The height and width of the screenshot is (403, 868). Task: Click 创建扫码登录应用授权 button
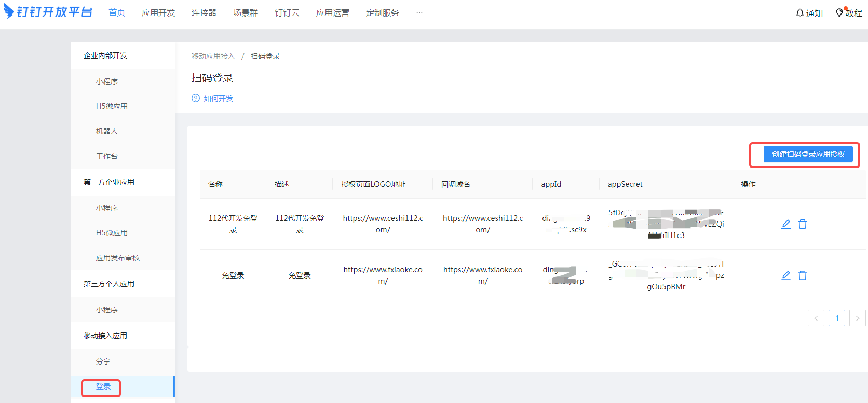point(808,154)
